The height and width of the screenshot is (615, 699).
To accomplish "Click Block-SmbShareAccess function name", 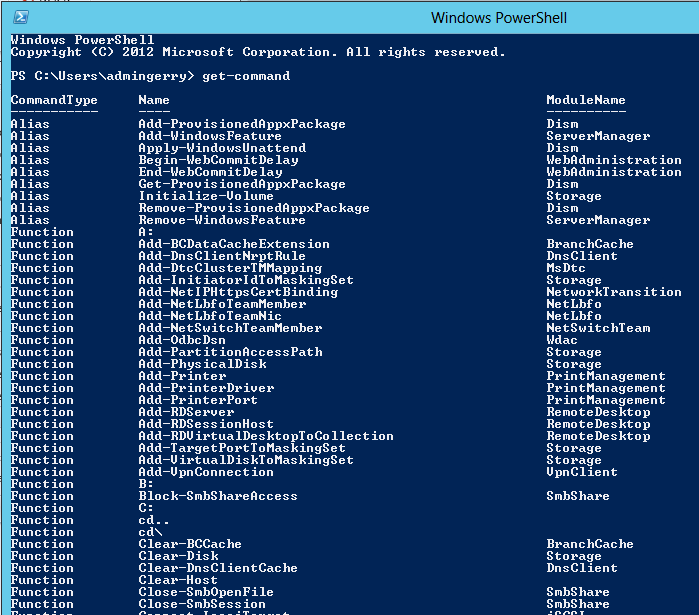I will pos(218,496).
